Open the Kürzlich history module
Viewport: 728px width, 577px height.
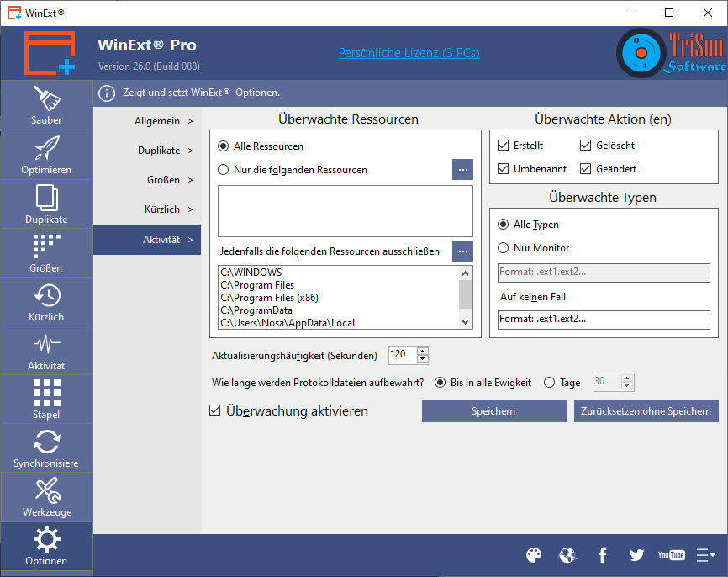pos(46,301)
